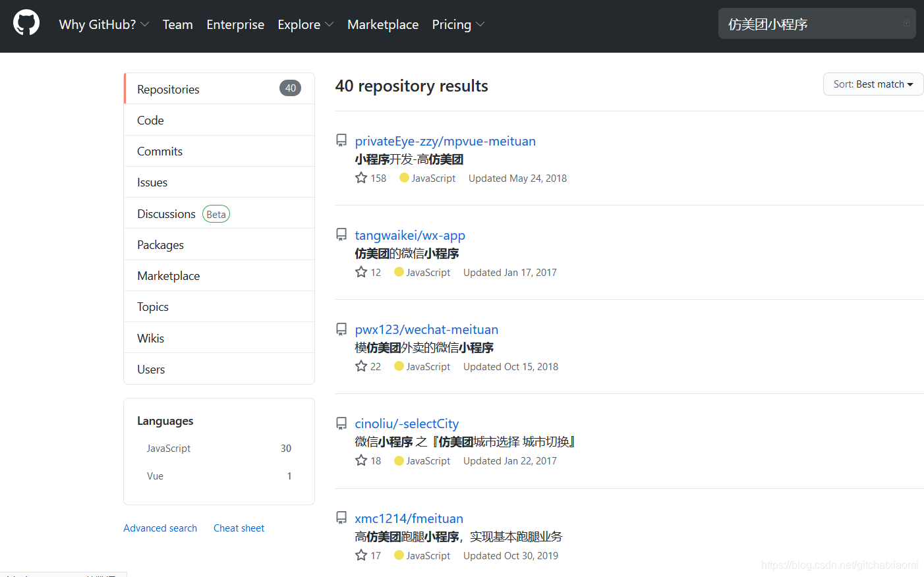
Task: Filter results by Vue language
Action: coord(219,476)
